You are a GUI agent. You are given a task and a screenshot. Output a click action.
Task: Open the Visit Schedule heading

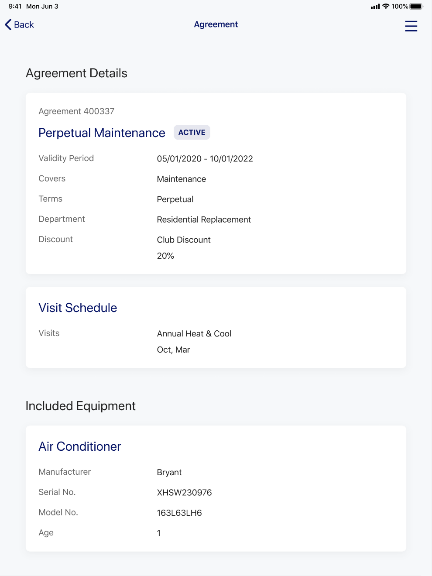coord(78,307)
